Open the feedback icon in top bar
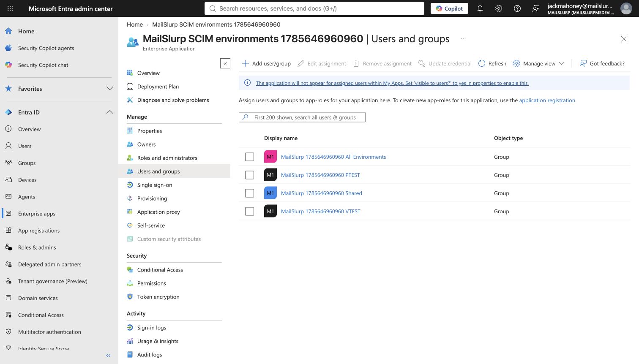The image size is (639, 364). 536,8
